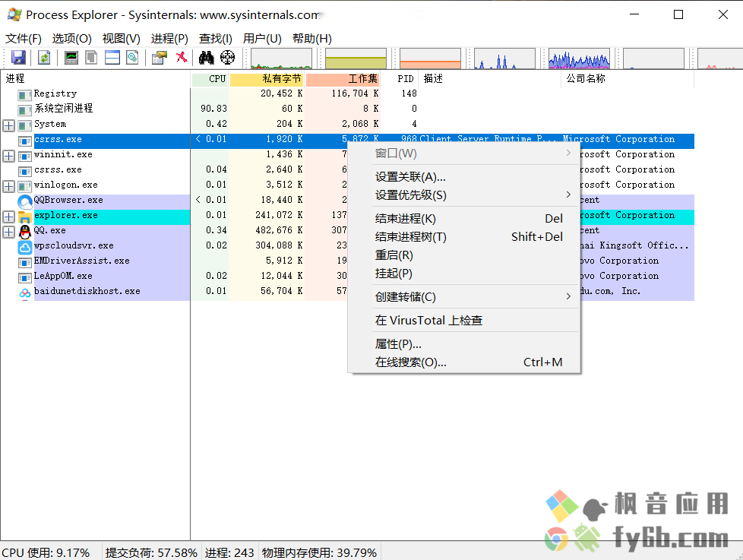Image resolution: width=743 pixels, height=560 pixels.
Task: Click the EMDriverAssist.exe icon
Action: 24,262
